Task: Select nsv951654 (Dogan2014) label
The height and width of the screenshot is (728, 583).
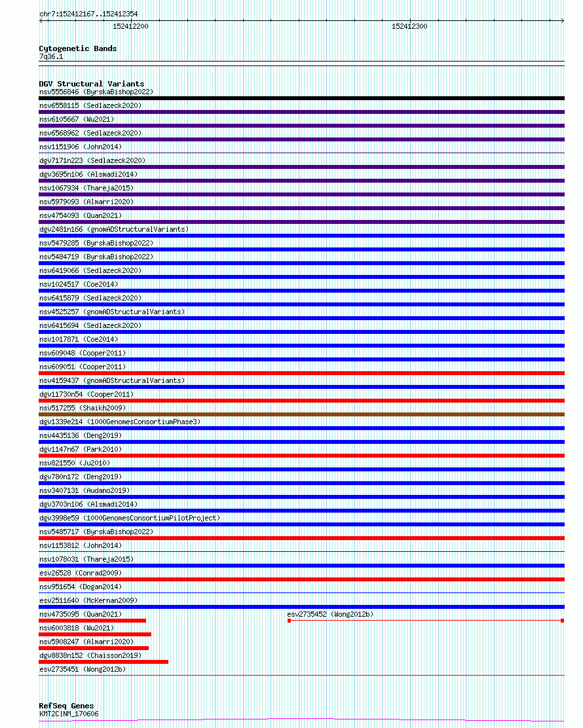Action: [x=81, y=587]
